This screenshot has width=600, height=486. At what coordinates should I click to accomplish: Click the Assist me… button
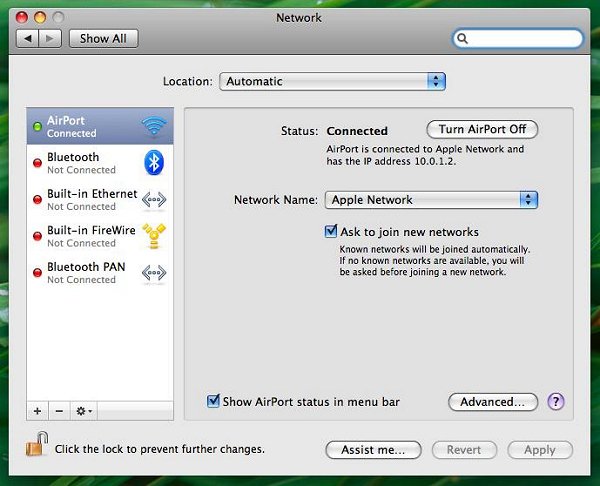click(373, 450)
